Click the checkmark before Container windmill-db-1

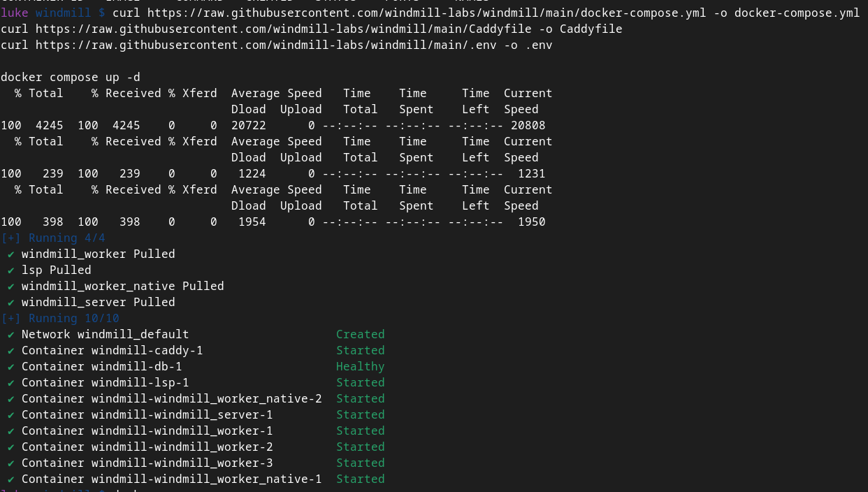click(11, 367)
